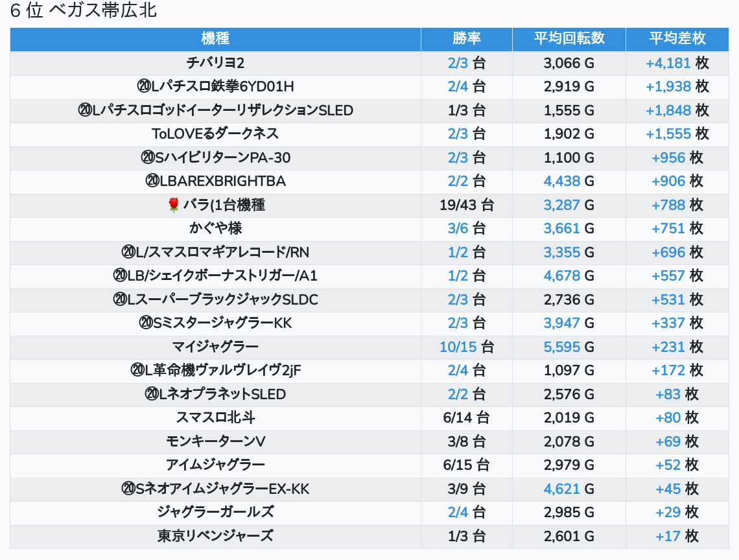Image resolution: width=739 pixels, height=560 pixels.
Task: Click the +4,181 value for チバリヨ2
Action: click(x=668, y=64)
